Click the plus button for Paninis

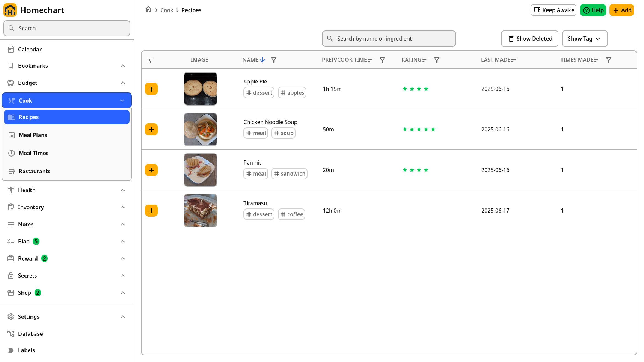(x=151, y=170)
